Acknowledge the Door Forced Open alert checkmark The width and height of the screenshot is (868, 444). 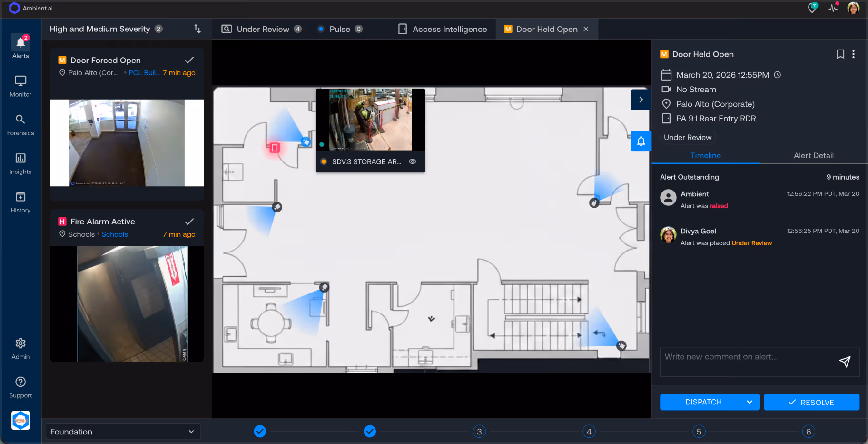point(189,60)
